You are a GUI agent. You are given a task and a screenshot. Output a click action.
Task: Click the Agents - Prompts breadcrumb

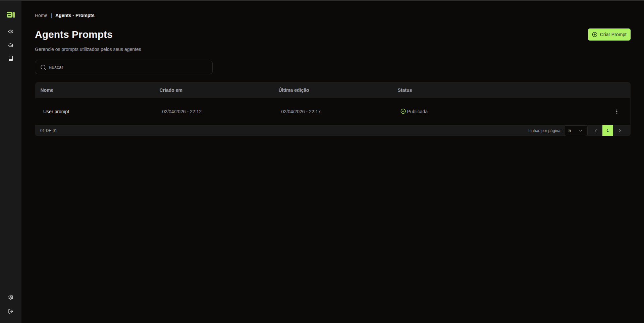point(75,15)
